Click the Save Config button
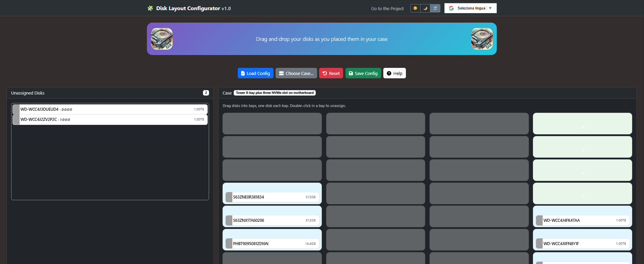The width and height of the screenshot is (644, 264). (x=363, y=73)
